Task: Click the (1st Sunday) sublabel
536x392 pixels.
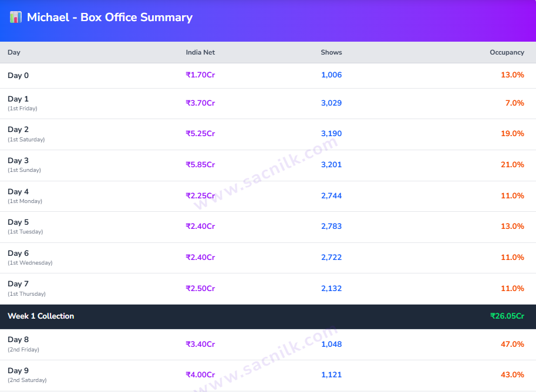Action: (x=24, y=170)
